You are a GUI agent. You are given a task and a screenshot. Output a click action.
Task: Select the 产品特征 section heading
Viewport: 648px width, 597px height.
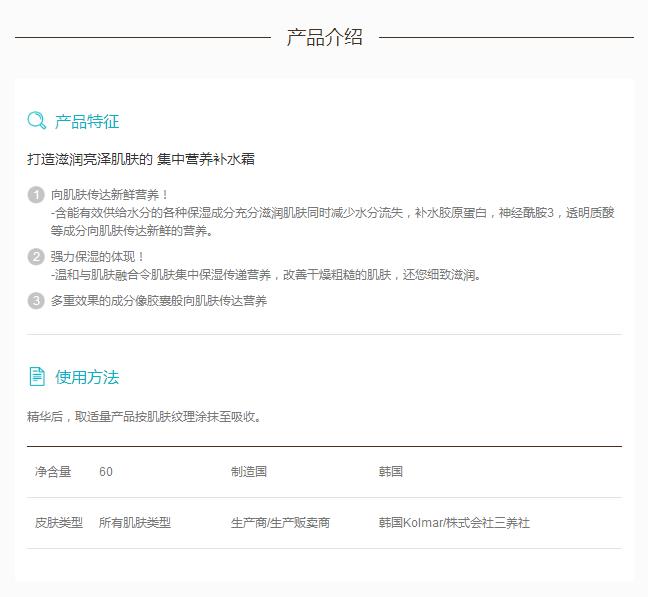click(87, 122)
